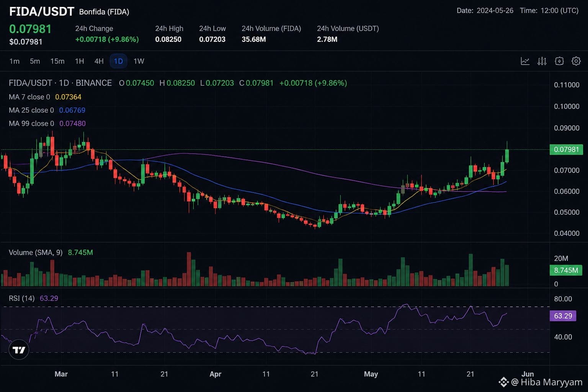The image size is (588, 392).
Task: Click the purple 63.29 RSI axis tag
Action: (x=563, y=316)
